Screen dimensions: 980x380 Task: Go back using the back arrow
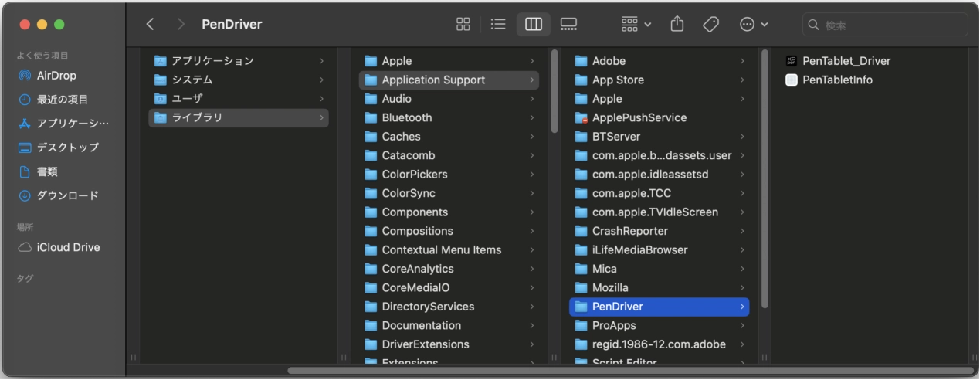click(151, 24)
